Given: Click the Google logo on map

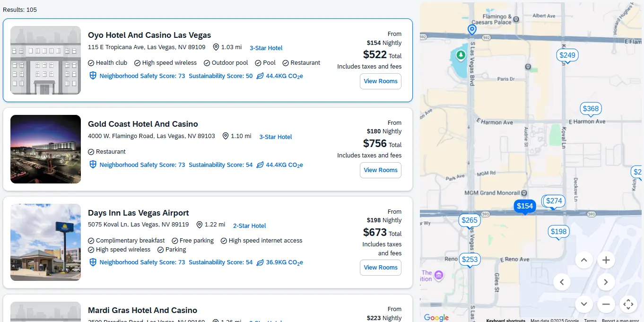Looking at the screenshot, I should point(436,318).
